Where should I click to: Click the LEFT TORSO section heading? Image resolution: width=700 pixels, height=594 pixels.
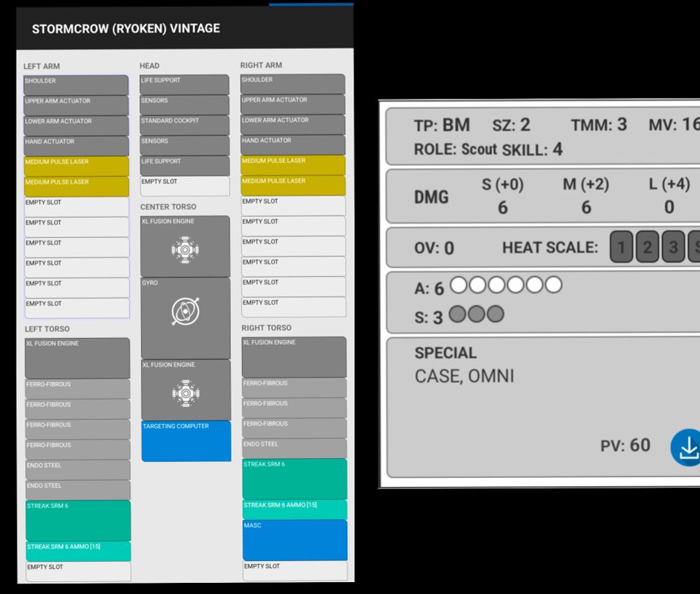(48, 329)
